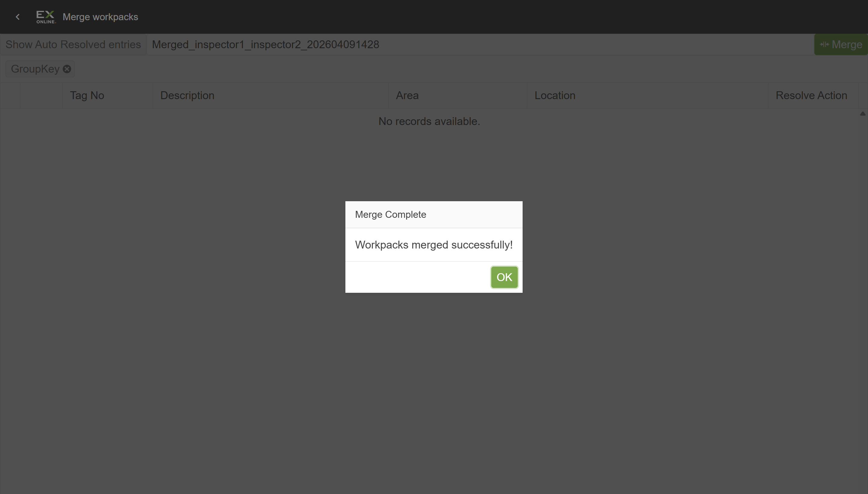The width and height of the screenshot is (868, 494).
Task: Click grid scrollbar up arrow
Action: (x=863, y=114)
